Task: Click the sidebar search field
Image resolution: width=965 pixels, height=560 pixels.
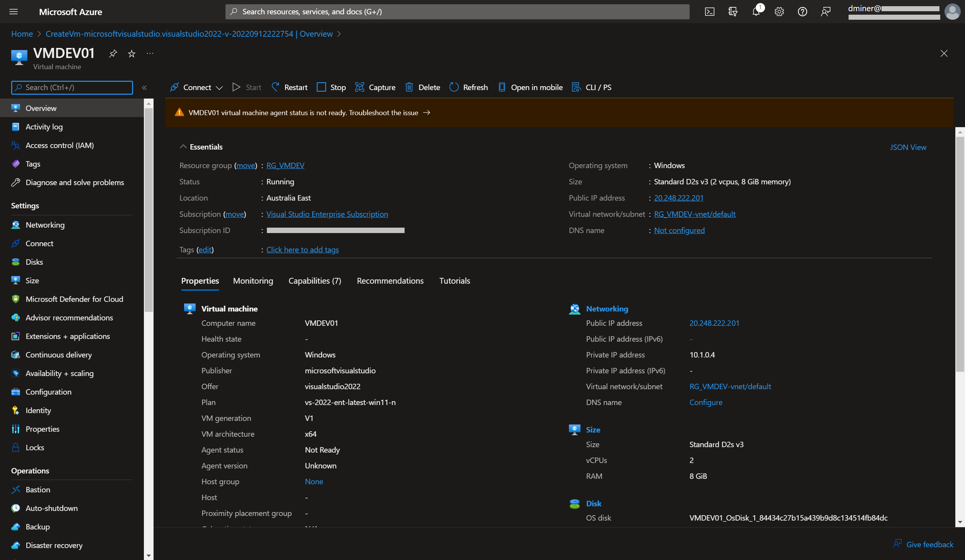Action: pyautogui.click(x=72, y=88)
